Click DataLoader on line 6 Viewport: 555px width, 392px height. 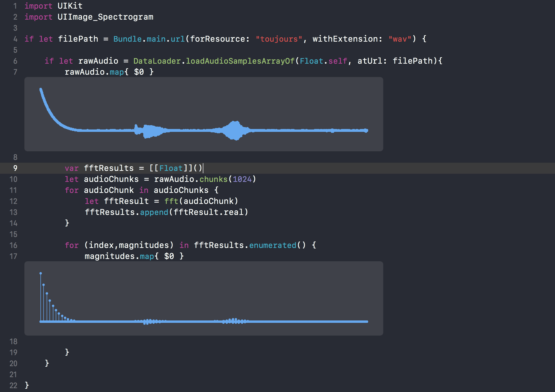tap(157, 61)
